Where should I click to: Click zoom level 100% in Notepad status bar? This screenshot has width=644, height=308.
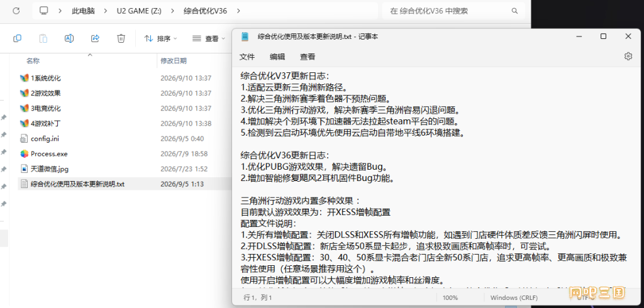tap(450, 297)
